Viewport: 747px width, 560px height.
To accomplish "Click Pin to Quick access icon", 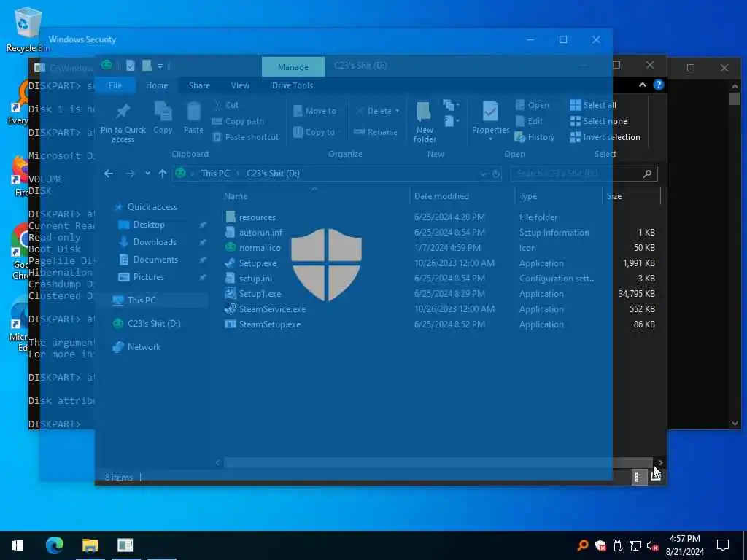I will point(123,112).
